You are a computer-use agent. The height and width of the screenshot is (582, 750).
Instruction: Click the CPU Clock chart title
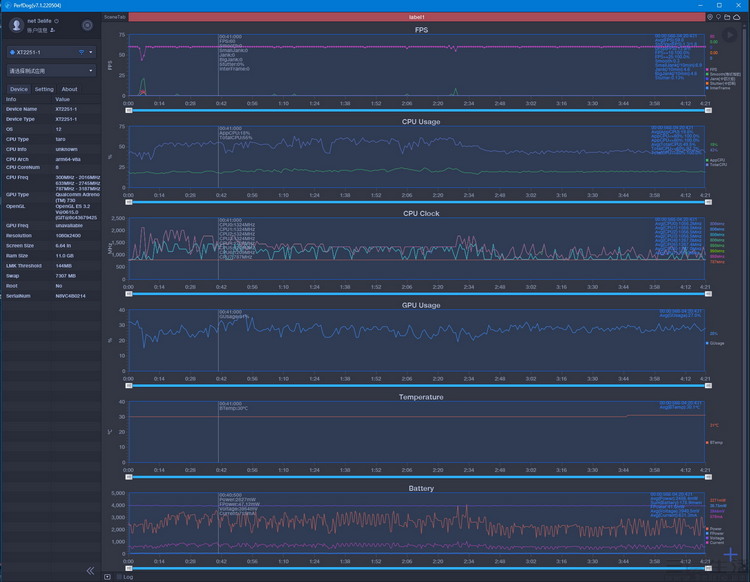[421, 213]
